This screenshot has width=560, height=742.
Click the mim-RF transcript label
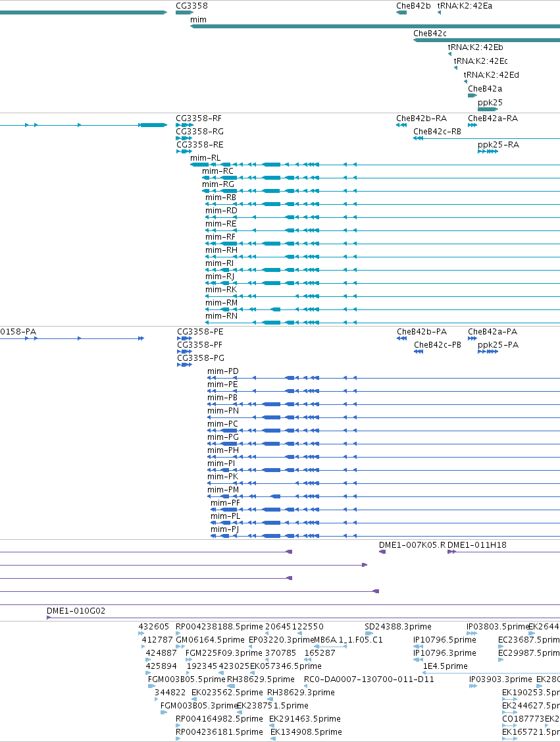(220, 237)
